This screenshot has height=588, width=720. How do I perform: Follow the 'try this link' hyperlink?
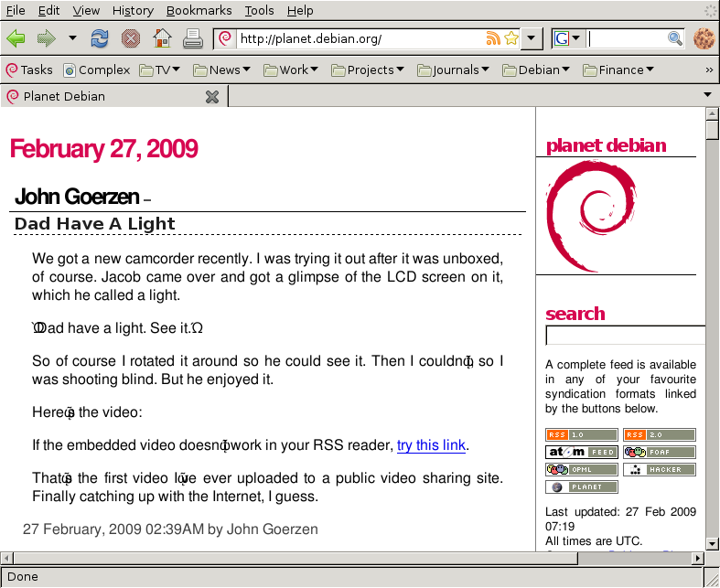pos(431,445)
